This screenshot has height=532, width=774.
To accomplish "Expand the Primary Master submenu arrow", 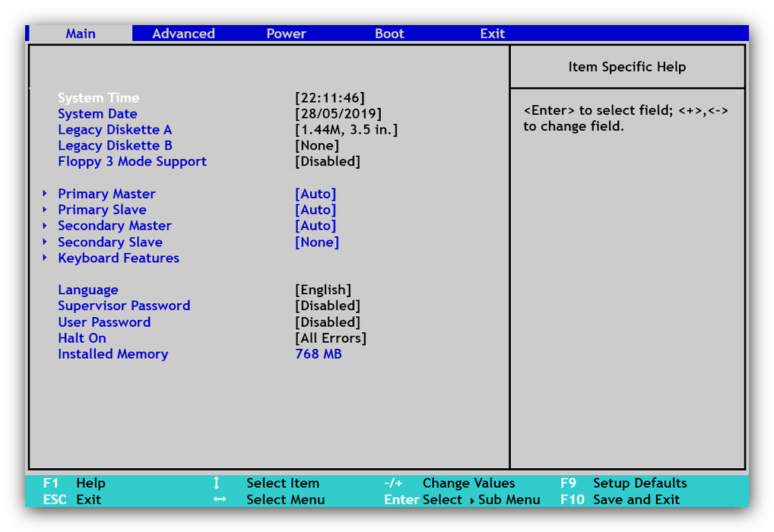I will click(46, 194).
